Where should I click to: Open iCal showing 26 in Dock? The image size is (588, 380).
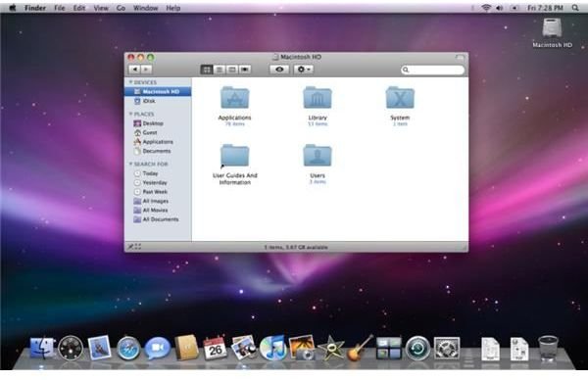coord(215,348)
